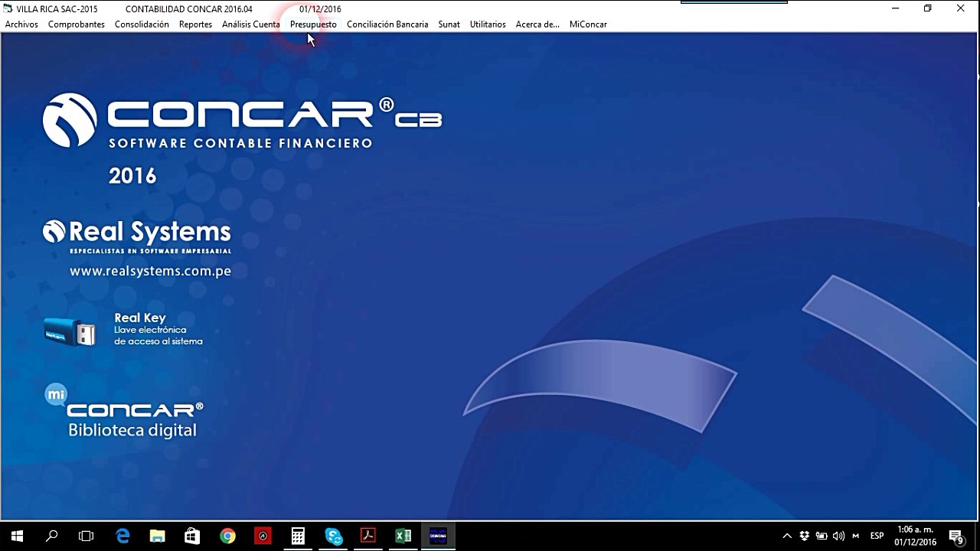Minimize the CONCAR window
Viewport: 980px width, 551px height.
coord(895,8)
